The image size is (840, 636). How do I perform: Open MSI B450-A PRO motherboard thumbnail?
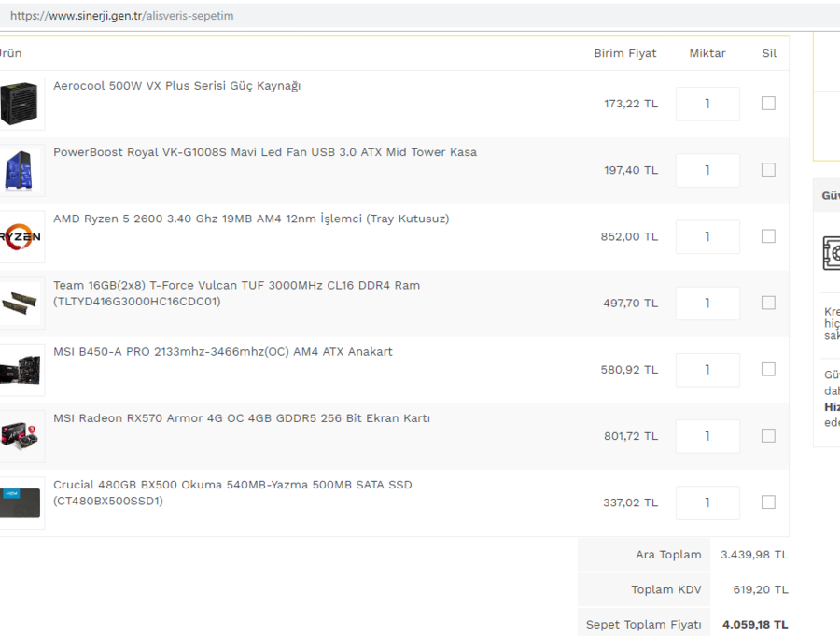pyautogui.click(x=21, y=370)
